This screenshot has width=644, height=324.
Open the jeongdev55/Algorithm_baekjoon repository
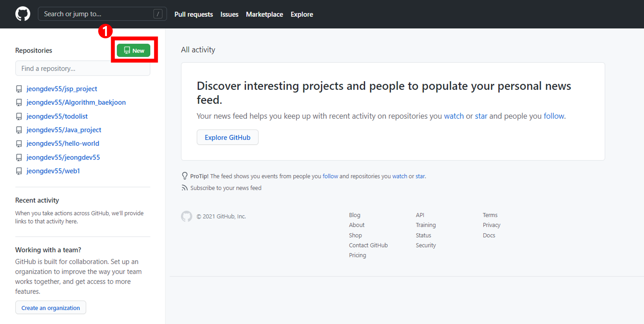[76, 102]
